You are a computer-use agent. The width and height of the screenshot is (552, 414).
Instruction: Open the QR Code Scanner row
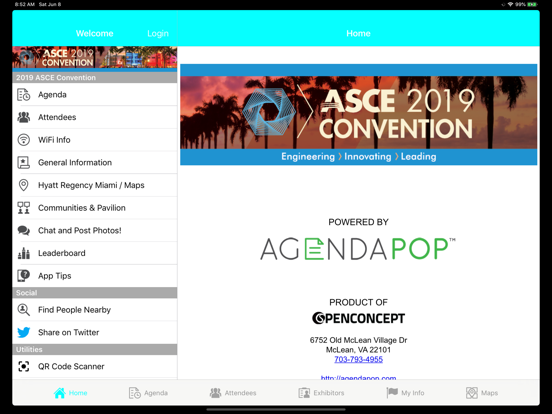click(95, 366)
